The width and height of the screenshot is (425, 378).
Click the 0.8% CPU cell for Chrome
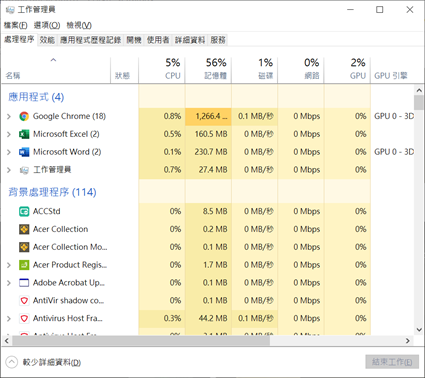click(x=161, y=116)
